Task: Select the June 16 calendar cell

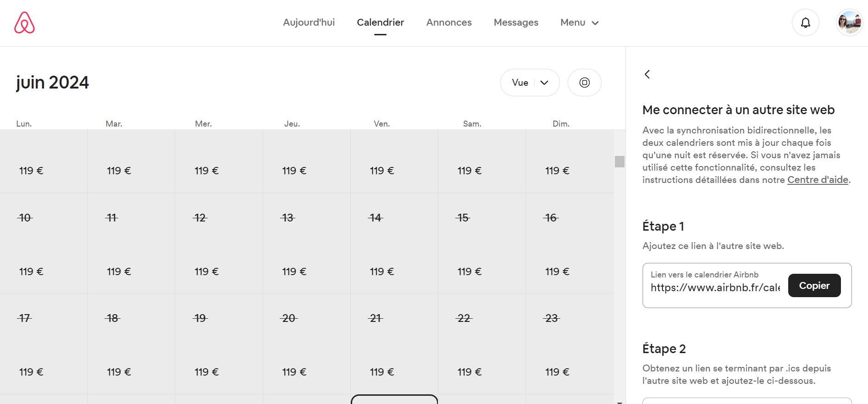Action: (569, 243)
